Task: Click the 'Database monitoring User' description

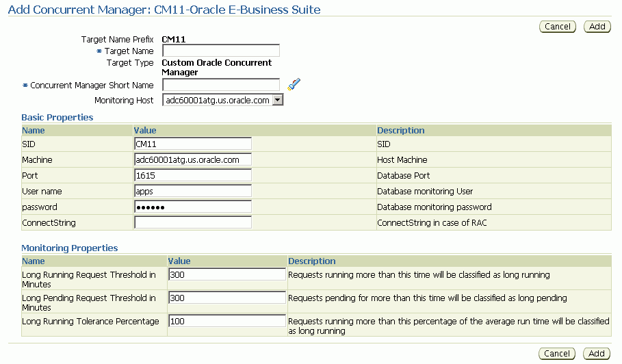Action: (x=425, y=191)
